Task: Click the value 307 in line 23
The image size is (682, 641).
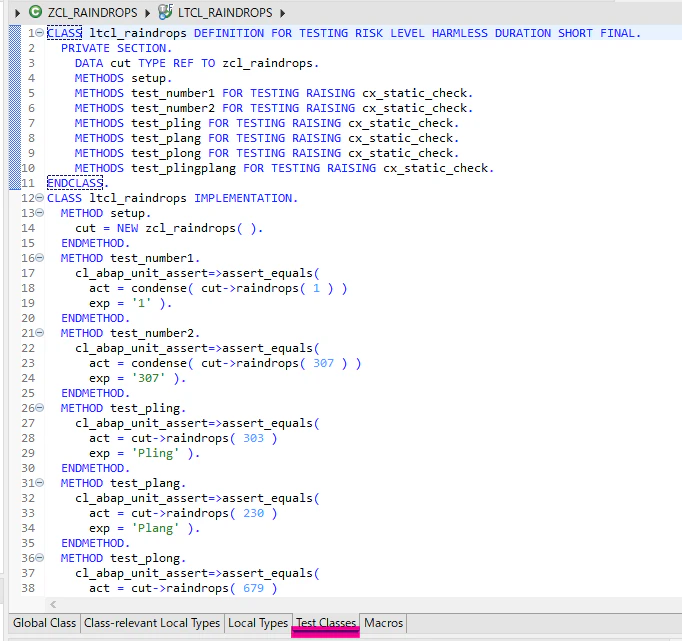Action: (324, 363)
